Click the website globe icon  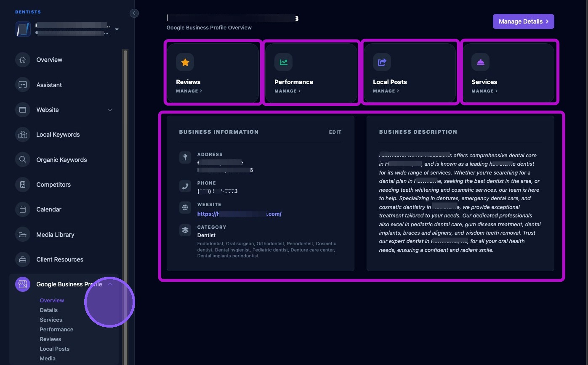pyautogui.click(x=185, y=208)
